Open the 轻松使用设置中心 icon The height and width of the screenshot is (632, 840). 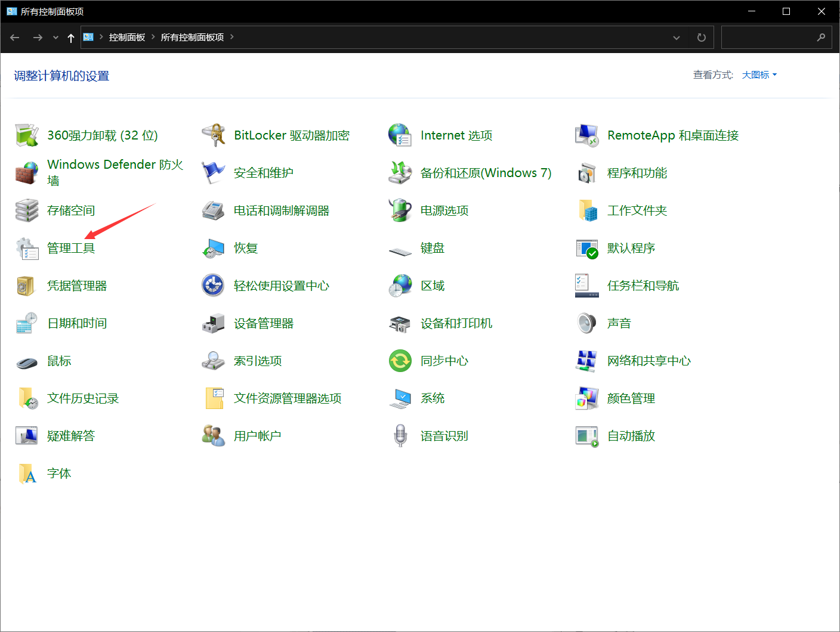point(214,286)
